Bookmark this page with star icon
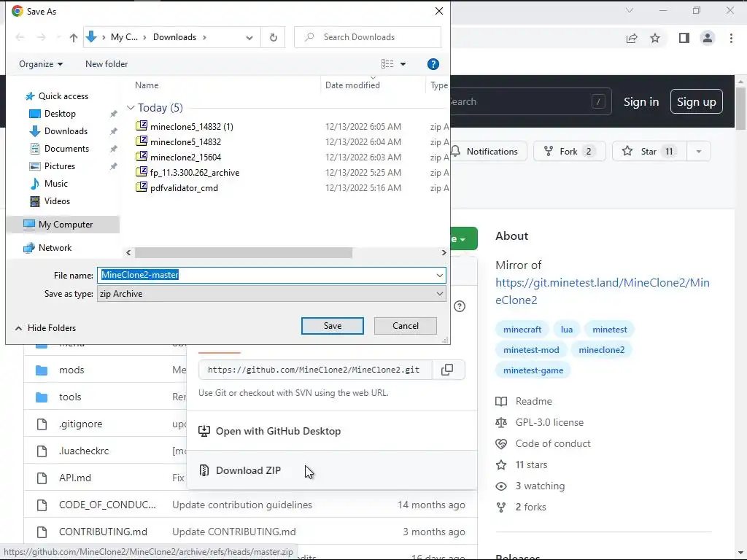 [x=655, y=38]
